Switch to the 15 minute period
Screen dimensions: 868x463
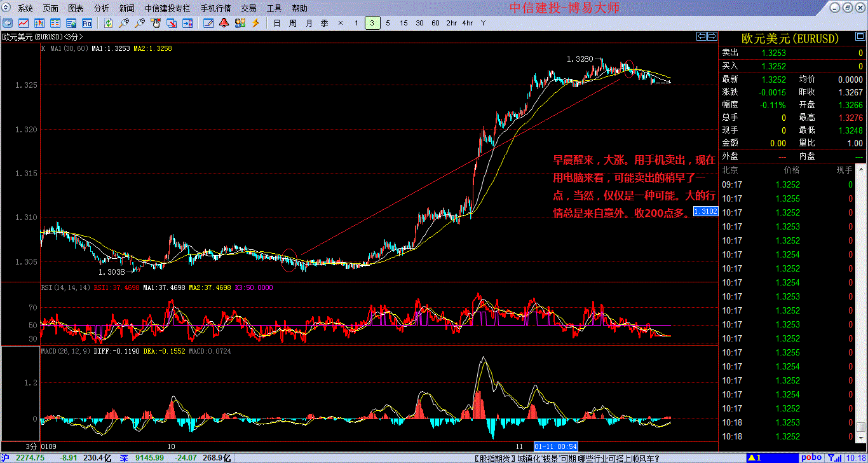pyautogui.click(x=404, y=23)
